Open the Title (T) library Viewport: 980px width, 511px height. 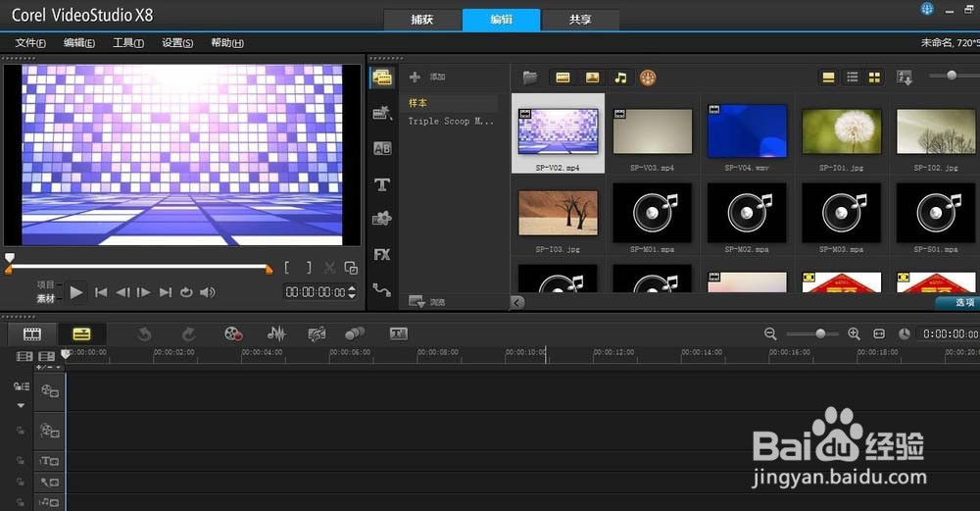tap(382, 184)
